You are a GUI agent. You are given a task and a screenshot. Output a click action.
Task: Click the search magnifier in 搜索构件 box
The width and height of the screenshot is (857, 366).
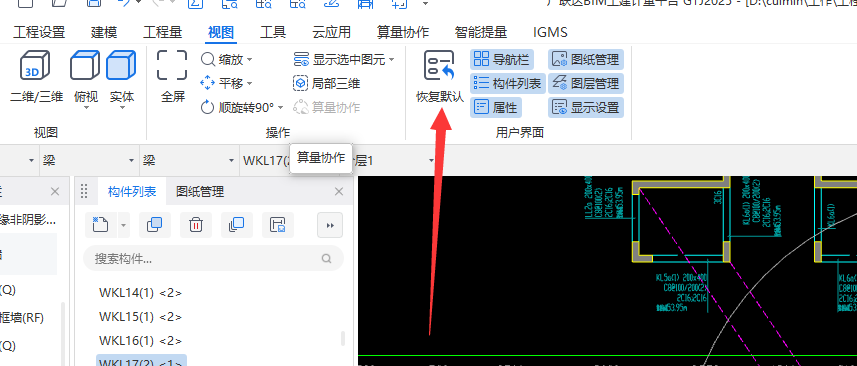pyautogui.click(x=327, y=258)
